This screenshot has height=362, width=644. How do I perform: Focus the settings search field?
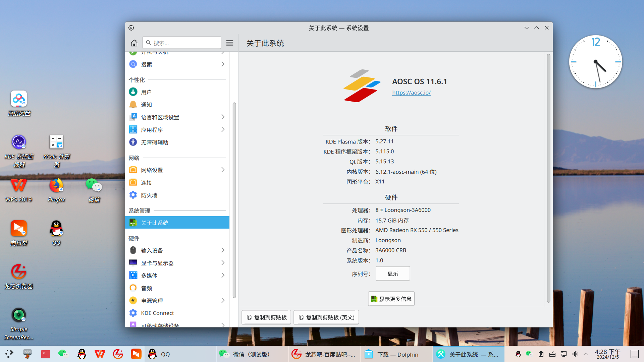(x=181, y=43)
